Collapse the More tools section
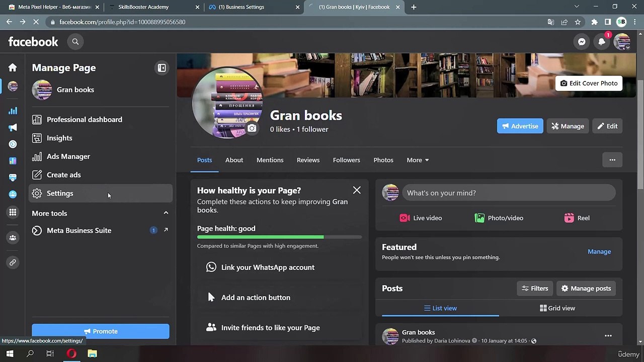 [166, 213]
